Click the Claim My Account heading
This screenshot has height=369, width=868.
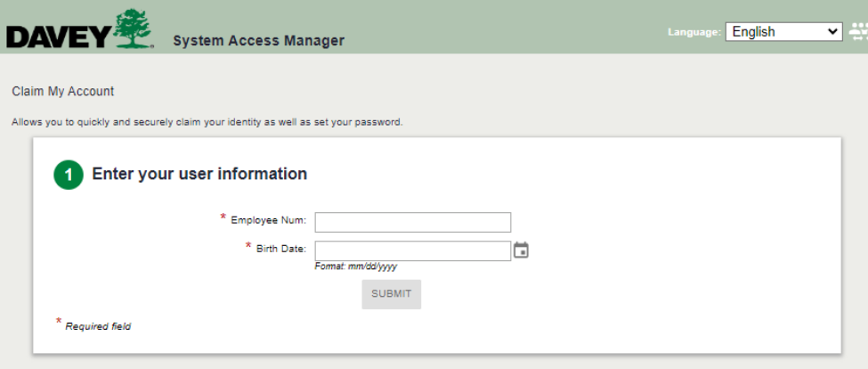tap(63, 92)
